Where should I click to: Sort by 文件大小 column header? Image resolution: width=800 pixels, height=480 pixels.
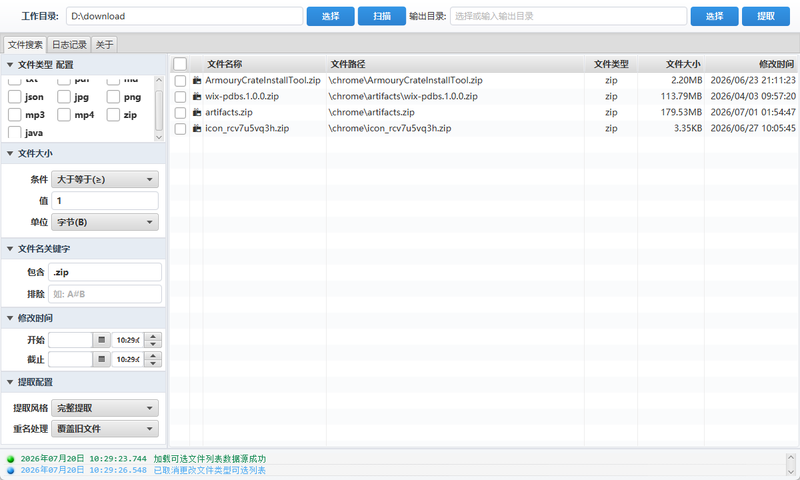pos(671,64)
